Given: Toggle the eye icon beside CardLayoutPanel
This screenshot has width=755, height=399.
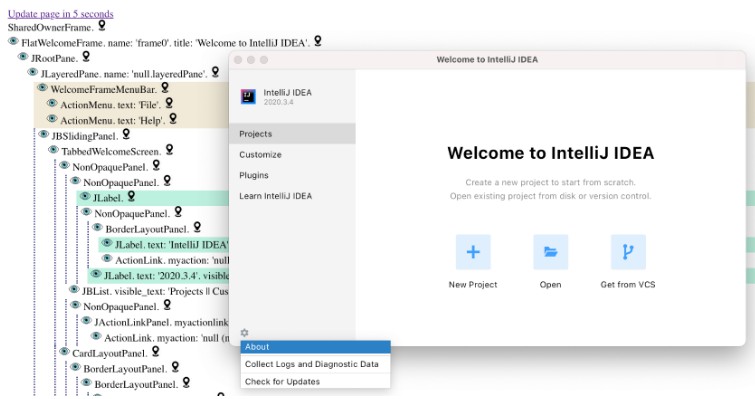Looking at the screenshot, I should coord(65,352).
